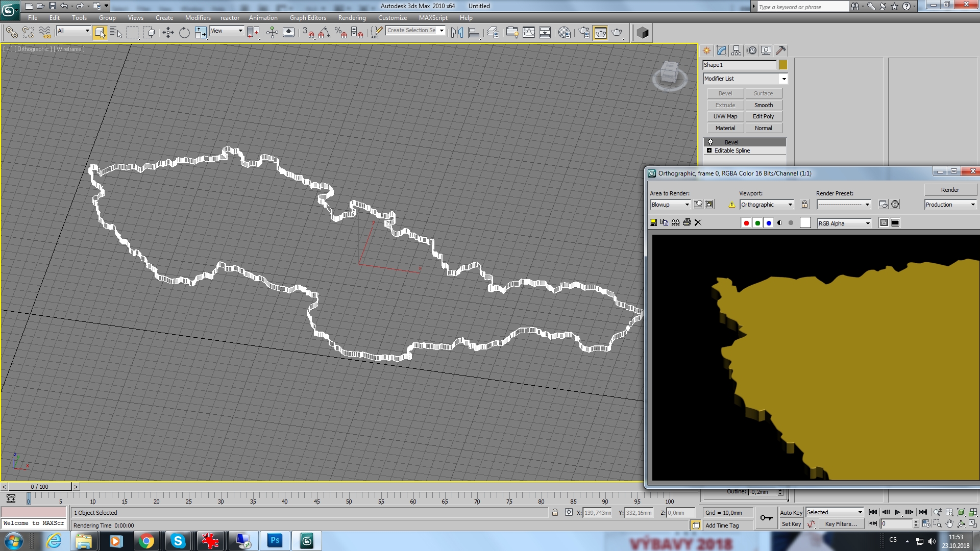
Task: Click the Render Setup icon
Action: pyautogui.click(x=584, y=33)
